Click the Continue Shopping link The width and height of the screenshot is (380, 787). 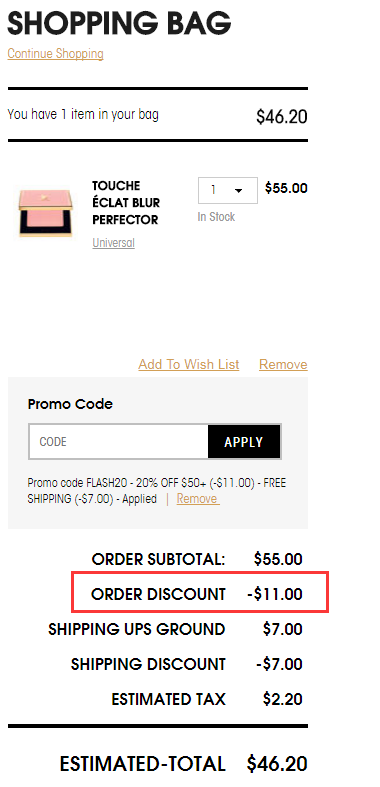(x=55, y=54)
